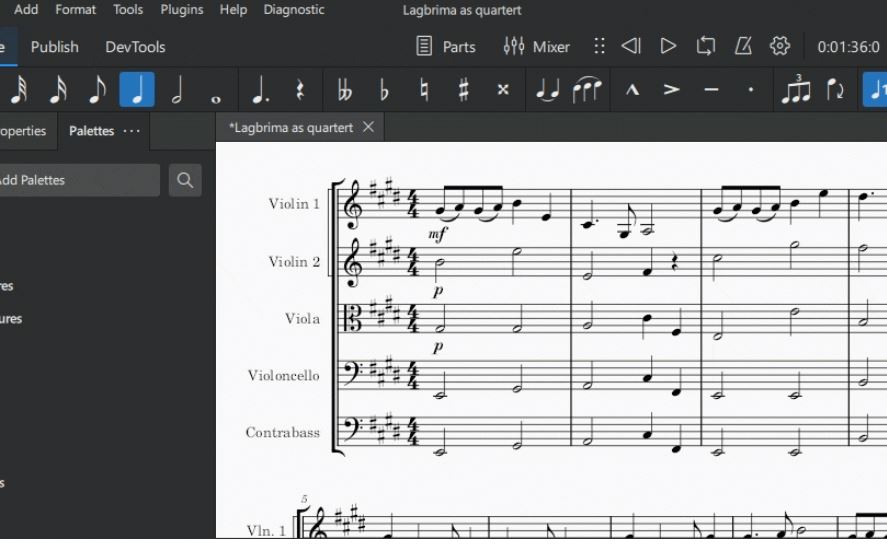Insert a tuplet from the toolbar
This screenshot has width=887, height=544.
(x=796, y=90)
